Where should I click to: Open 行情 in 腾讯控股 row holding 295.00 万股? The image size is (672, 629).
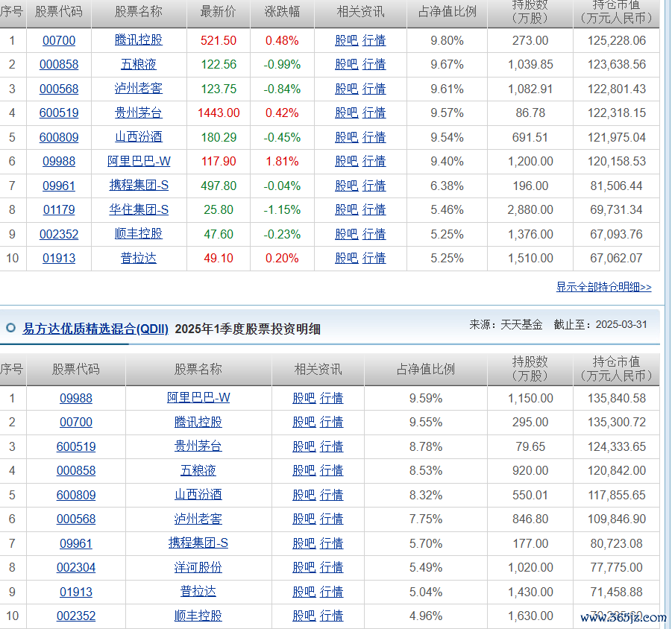pyautogui.click(x=332, y=422)
